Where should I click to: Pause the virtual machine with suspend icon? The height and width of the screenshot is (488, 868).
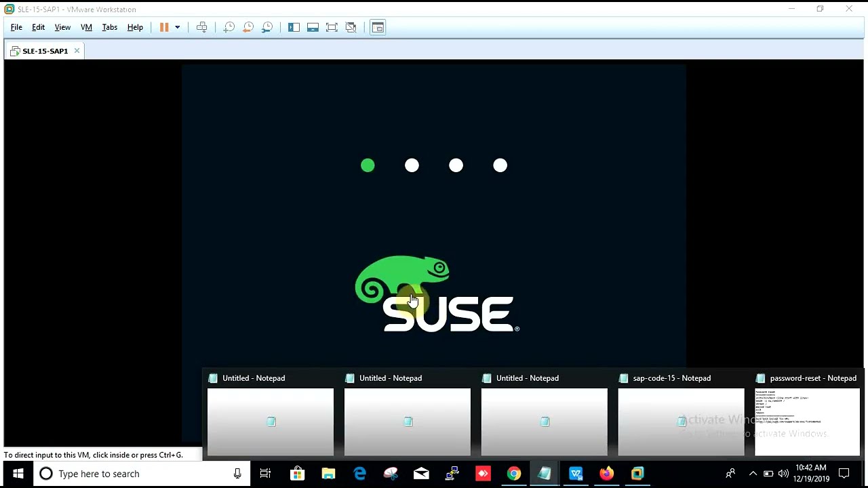click(164, 27)
